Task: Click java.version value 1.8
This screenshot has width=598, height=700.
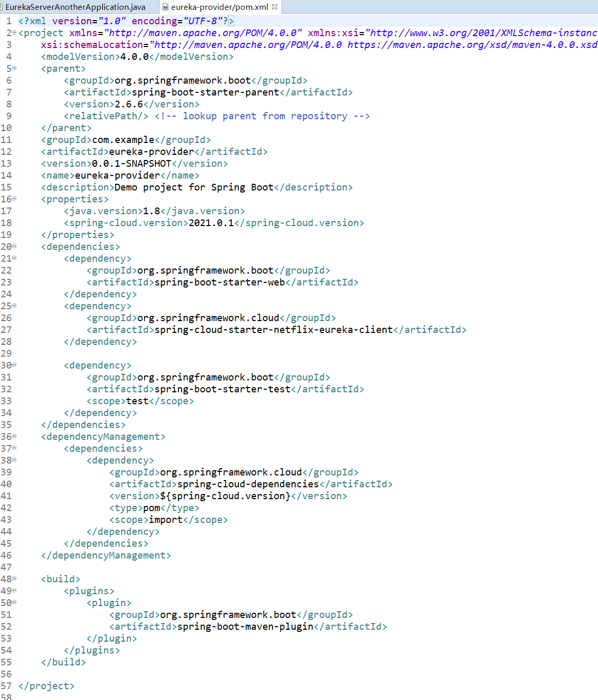Action: 151,211
